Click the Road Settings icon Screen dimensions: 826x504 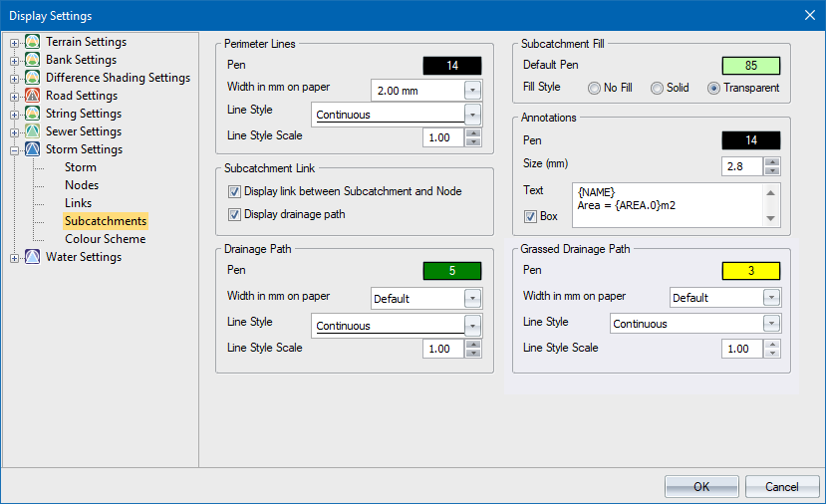33,96
